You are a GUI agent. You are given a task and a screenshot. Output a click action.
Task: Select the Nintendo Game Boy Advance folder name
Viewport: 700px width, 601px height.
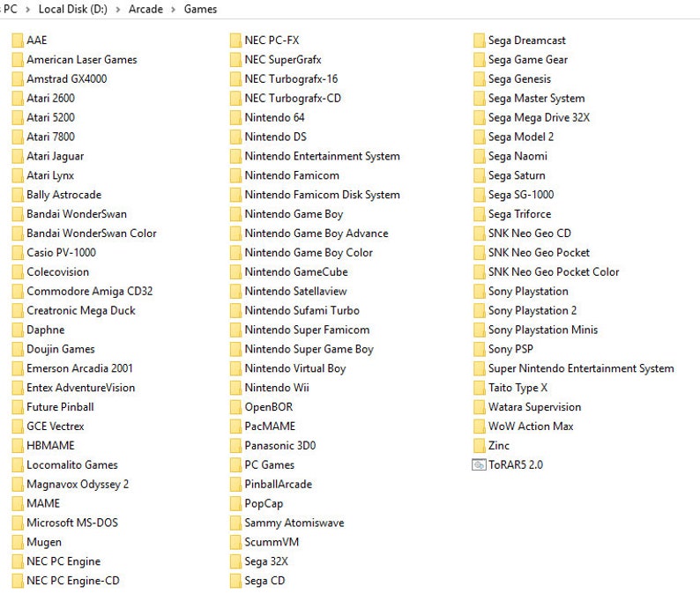click(316, 234)
